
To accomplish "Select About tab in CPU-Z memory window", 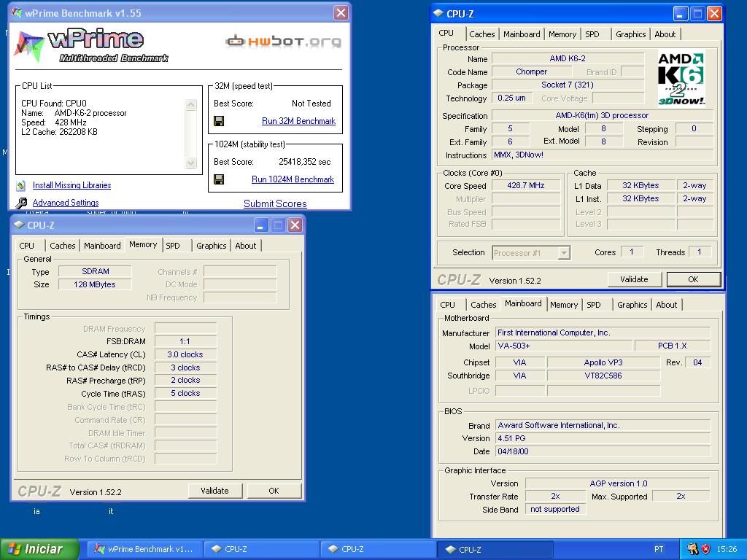I will point(245,246).
